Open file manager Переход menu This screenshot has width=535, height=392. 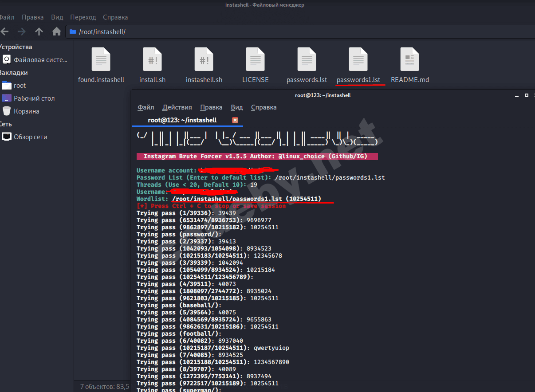[83, 17]
